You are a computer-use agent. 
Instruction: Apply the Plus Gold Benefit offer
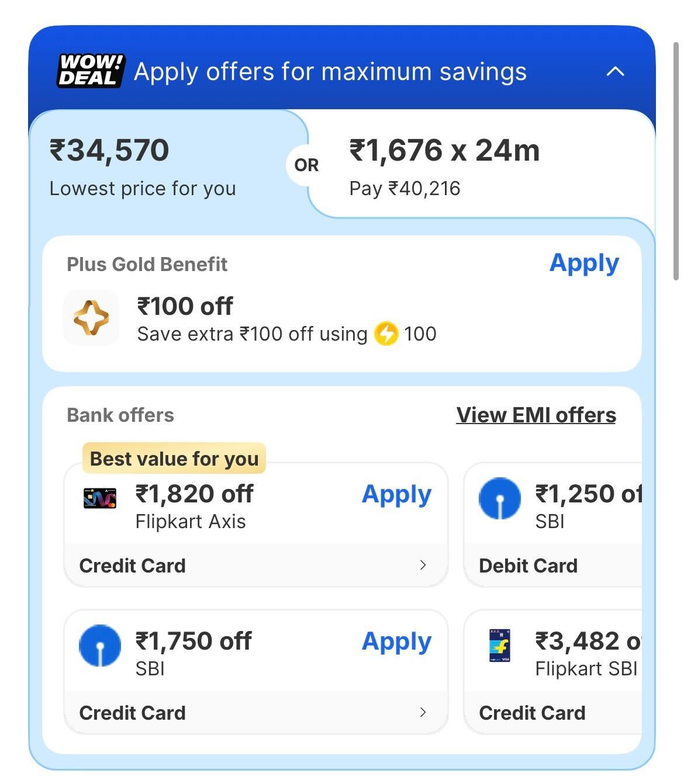pyautogui.click(x=583, y=263)
